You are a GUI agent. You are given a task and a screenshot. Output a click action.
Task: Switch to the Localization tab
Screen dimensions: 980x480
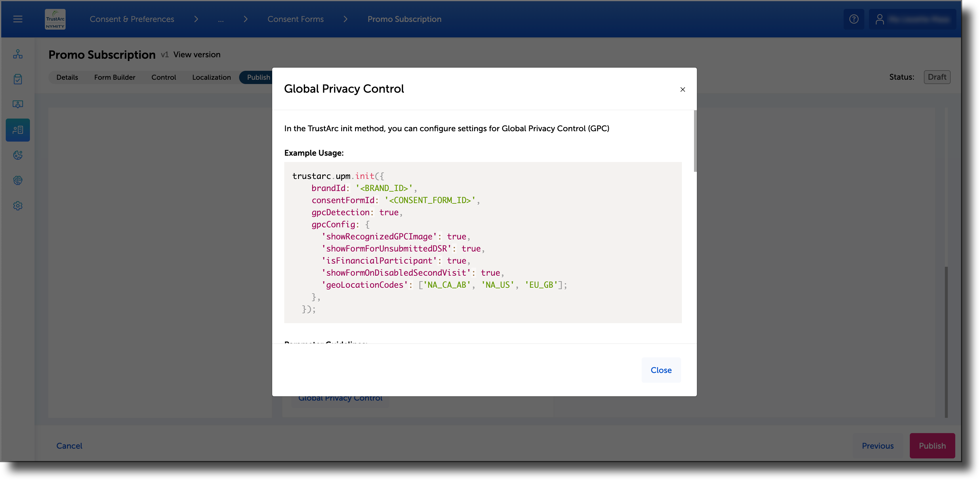[x=211, y=77]
